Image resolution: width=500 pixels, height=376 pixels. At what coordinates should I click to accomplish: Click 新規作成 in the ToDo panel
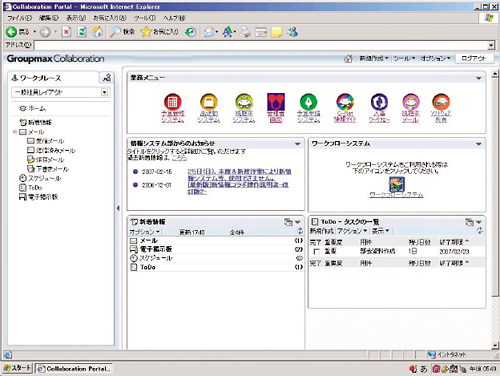tap(321, 231)
